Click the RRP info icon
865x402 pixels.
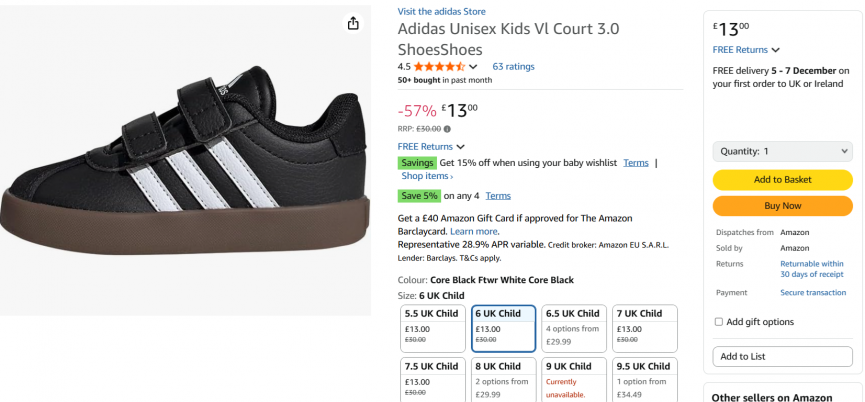447,128
